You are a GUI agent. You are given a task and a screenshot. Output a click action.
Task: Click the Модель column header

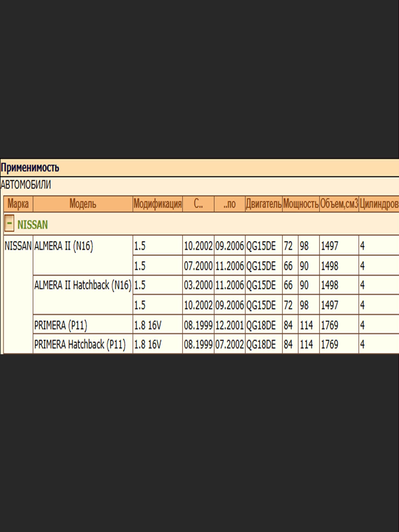pyautogui.click(x=83, y=204)
